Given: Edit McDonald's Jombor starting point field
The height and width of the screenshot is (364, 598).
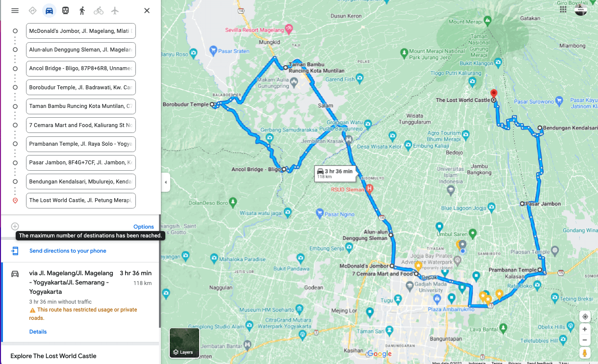Looking at the screenshot, I should tap(81, 31).
